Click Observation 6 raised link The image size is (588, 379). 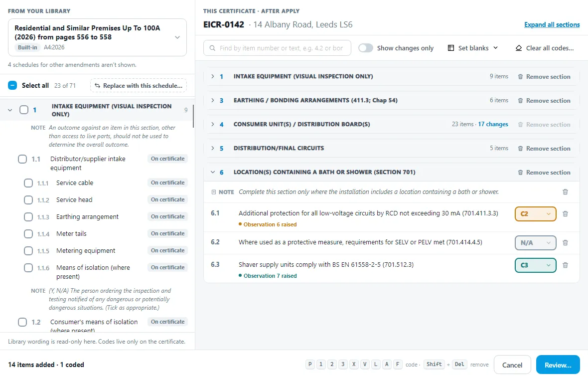pos(270,224)
